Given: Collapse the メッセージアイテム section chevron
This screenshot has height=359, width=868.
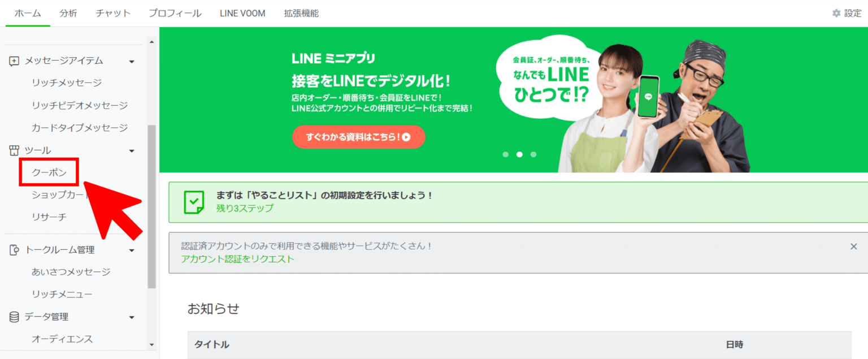Looking at the screenshot, I should [131, 61].
